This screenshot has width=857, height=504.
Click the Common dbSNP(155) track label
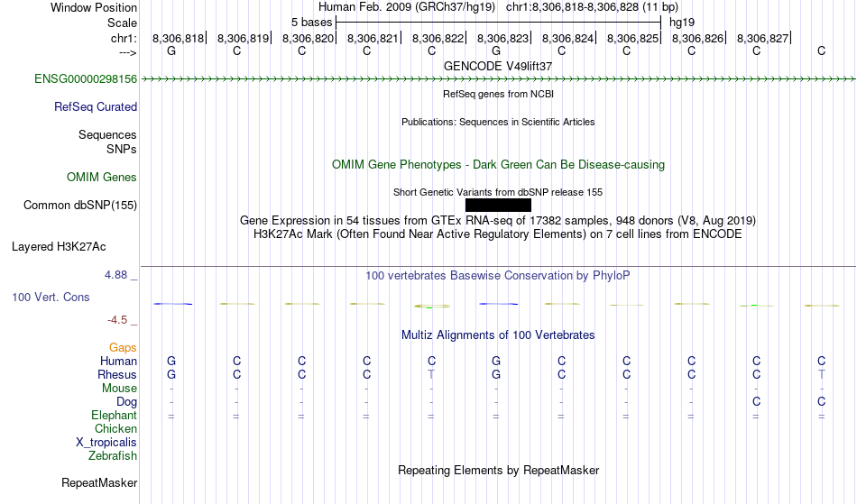tap(80, 206)
